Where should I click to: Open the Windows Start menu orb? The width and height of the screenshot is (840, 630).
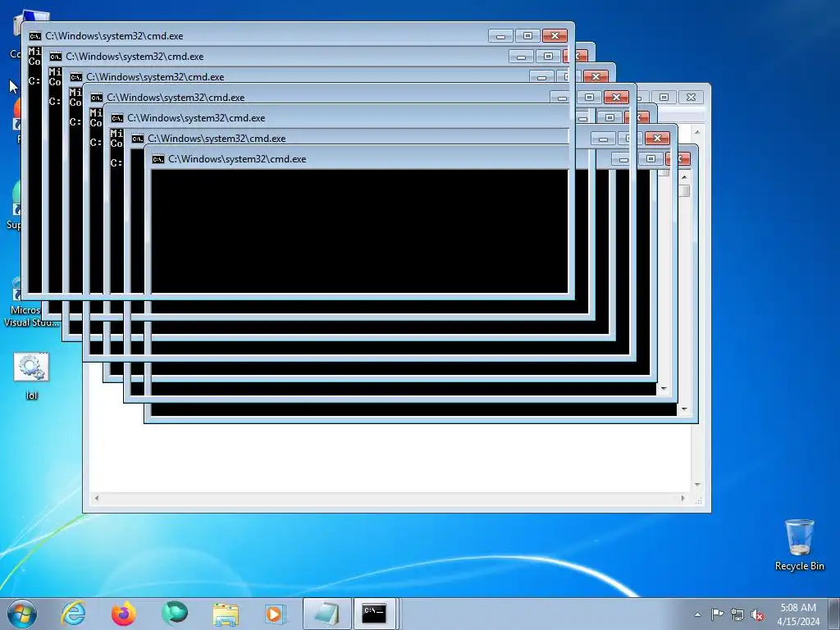(x=22, y=614)
